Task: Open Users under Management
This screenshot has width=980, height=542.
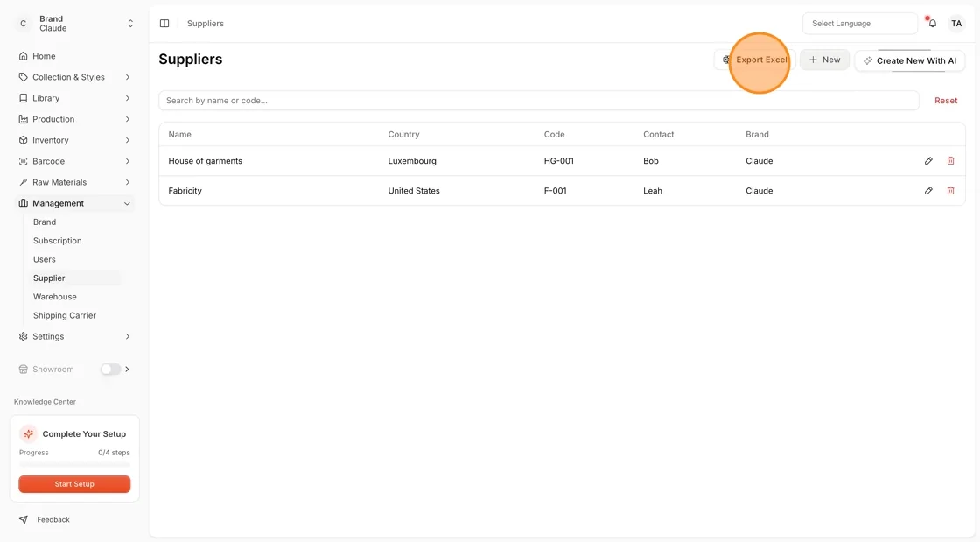Action: [45, 259]
